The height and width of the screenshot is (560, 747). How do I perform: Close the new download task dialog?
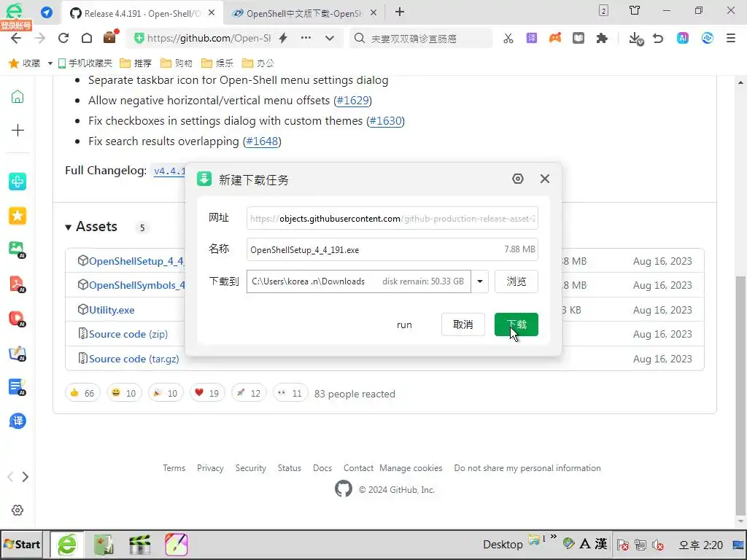tap(544, 179)
